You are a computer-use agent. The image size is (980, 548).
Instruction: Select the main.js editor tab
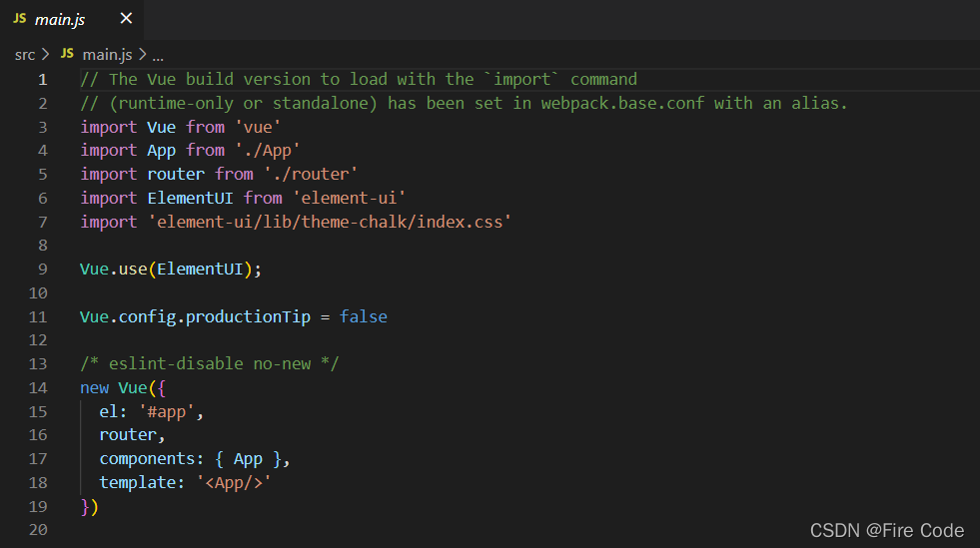[x=71, y=19]
